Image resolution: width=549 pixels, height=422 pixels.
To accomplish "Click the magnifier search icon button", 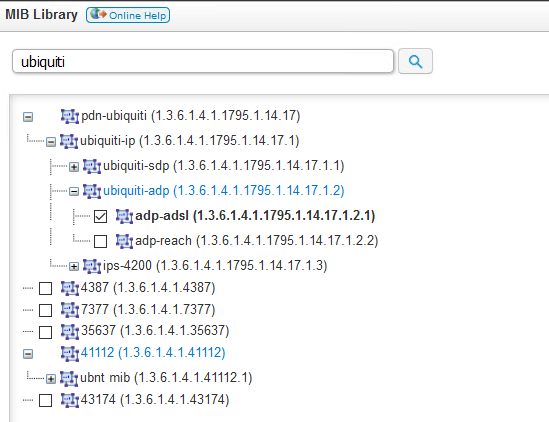I will pyautogui.click(x=415, y=61).
